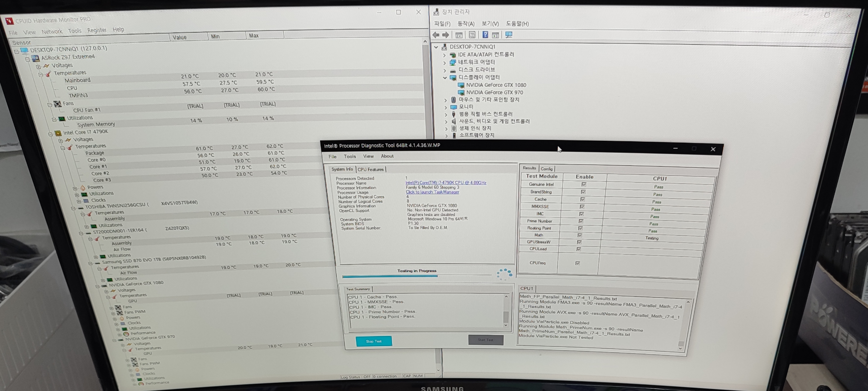Viewport: 868px width, 391px height.
Task: Select the NVIDIA GeForce GTX 1080 adapter icon
Action: click(461, 85)
